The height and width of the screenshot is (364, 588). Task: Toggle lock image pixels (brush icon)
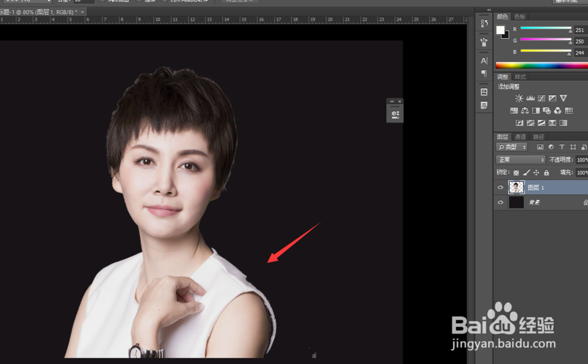526,172
